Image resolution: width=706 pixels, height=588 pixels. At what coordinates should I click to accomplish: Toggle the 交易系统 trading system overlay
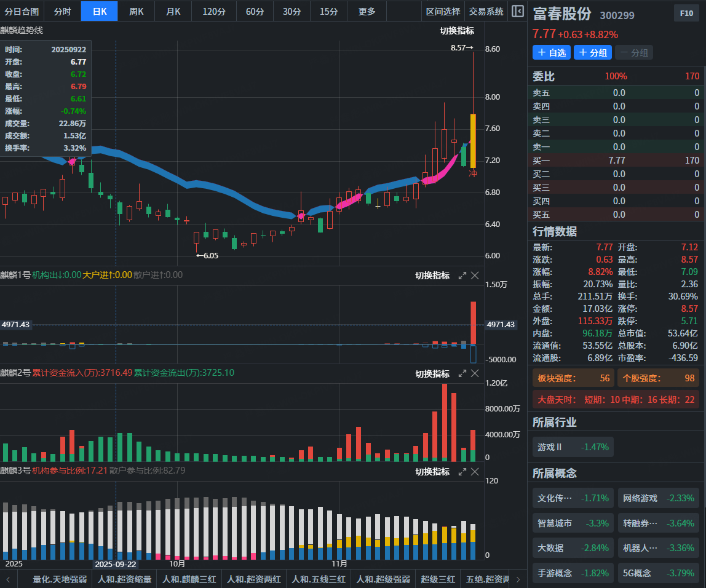tap(486, 11)
